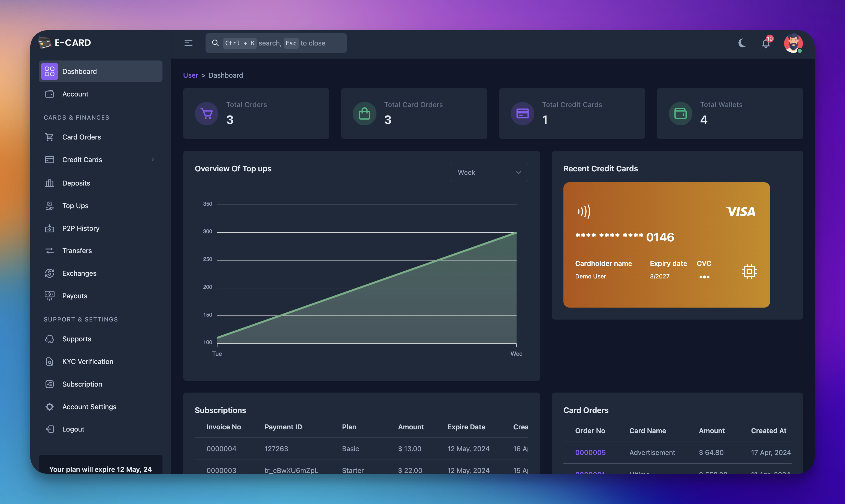Open the Card Orders section from sidebar
Viewport: 845px width, 504px height.
click(x=81, y=137)
